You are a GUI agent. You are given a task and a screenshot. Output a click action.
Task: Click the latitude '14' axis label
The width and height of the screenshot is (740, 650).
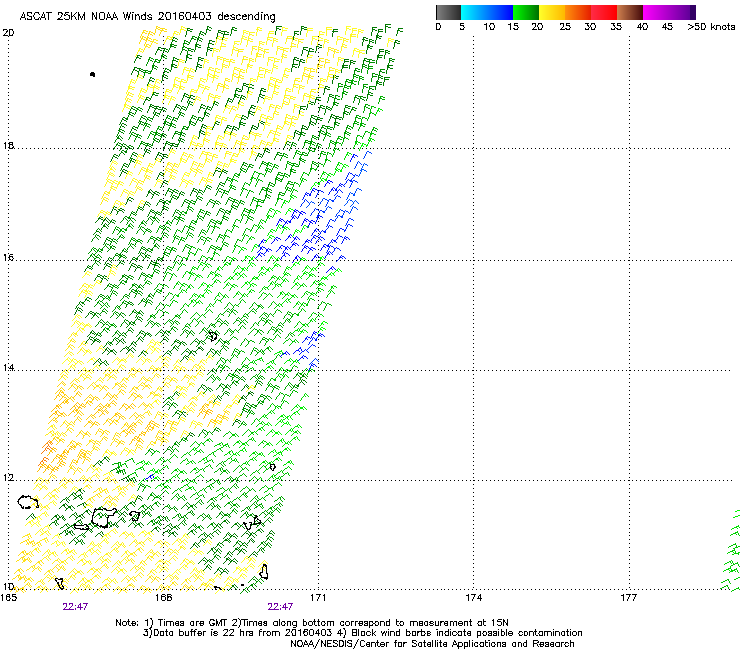[x=8, y=367]
